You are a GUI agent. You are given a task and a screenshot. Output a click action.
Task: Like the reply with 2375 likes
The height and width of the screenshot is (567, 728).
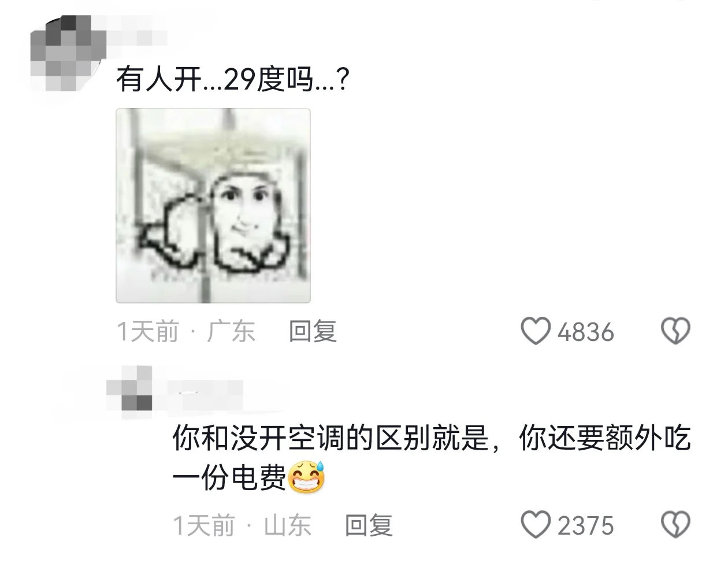pyautogui.click(x=536, y=525)
